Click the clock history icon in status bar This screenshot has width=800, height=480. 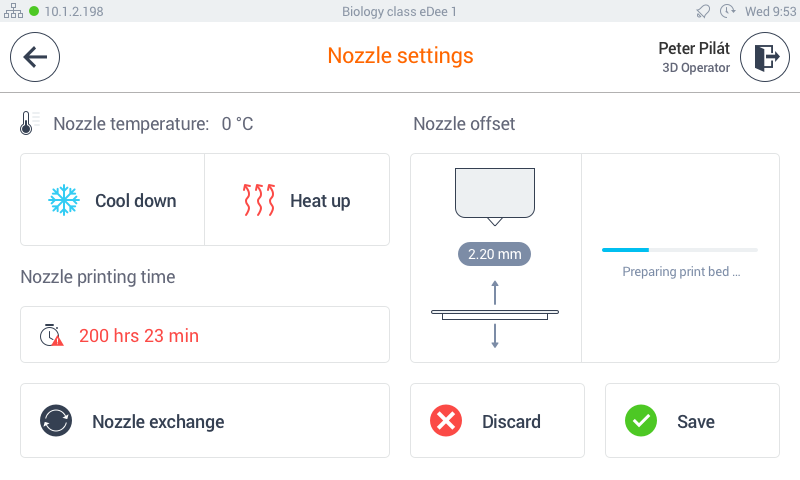[x=727, y=11]
